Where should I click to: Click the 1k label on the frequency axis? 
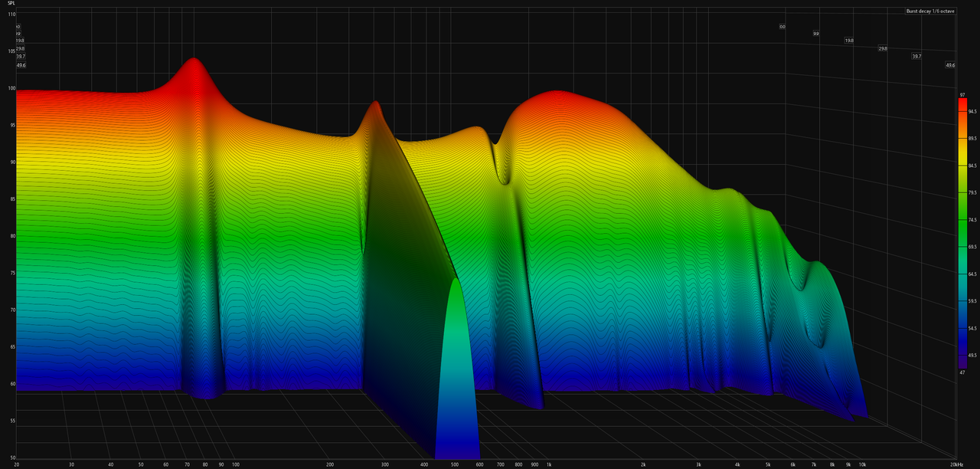pos(549,464)
